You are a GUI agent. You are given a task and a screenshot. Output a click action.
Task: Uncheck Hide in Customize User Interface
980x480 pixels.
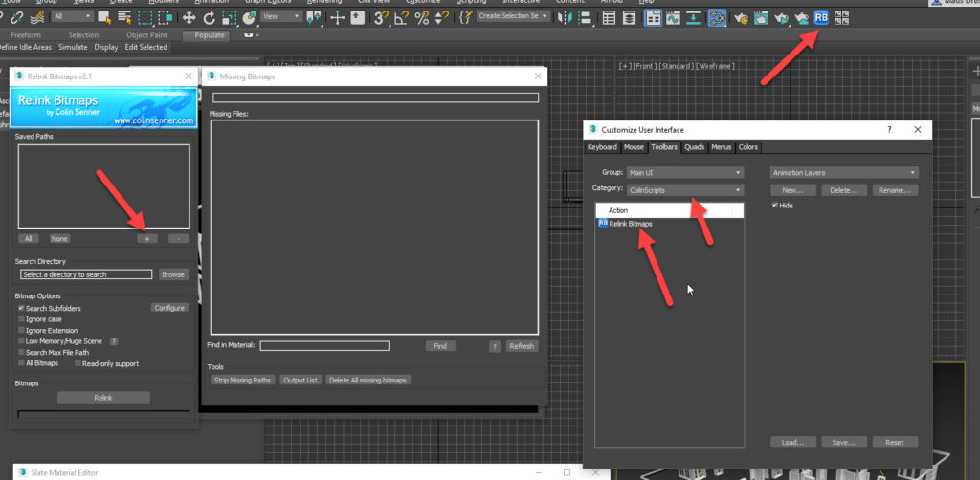775,205
